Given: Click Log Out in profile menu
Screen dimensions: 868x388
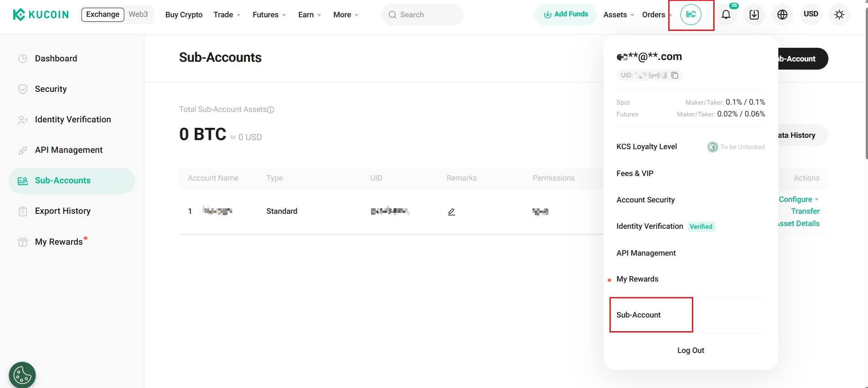Looking at the screenshot, I should (x=690, y=350).
